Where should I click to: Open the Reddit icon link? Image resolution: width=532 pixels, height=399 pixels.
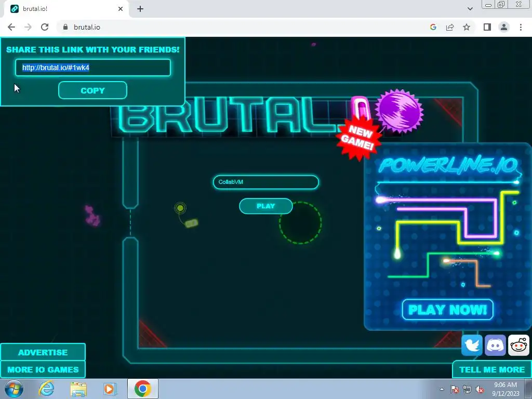click(518, 345)
